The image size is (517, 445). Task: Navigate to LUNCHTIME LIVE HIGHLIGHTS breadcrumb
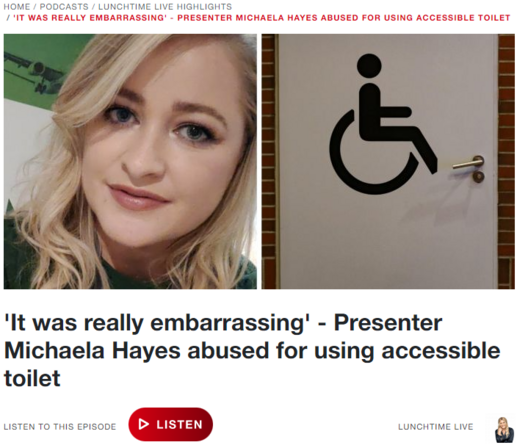(x=165, y=7)
